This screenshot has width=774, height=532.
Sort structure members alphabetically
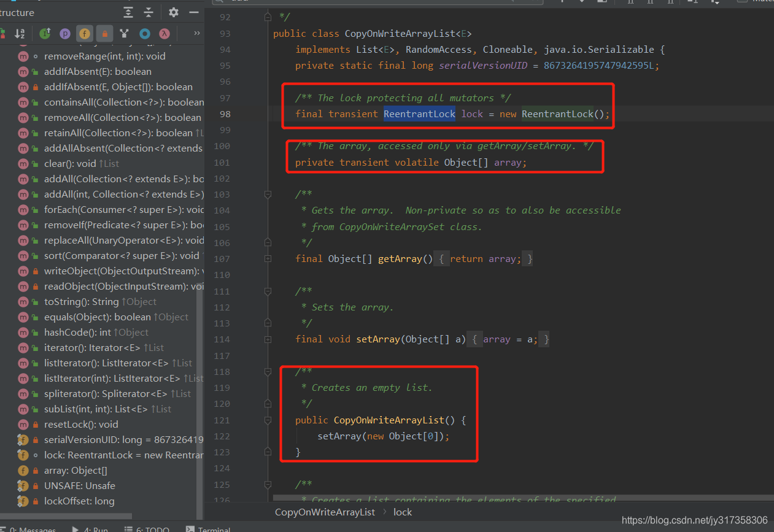click(x=20, y=33)
